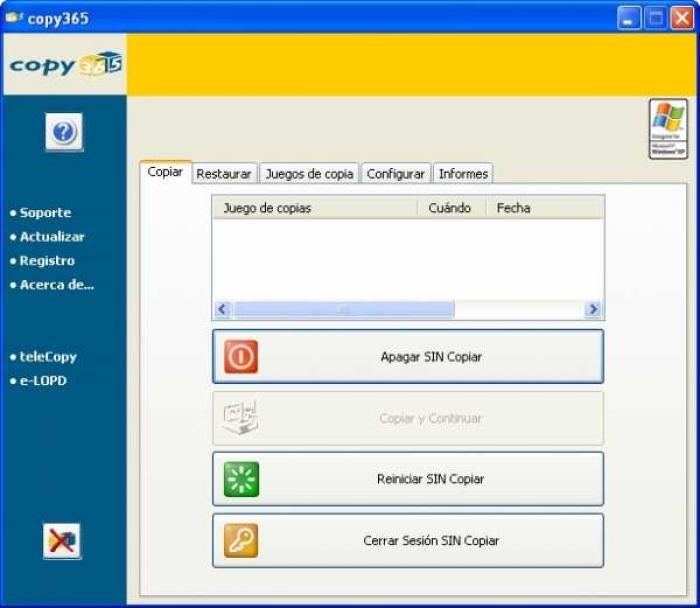Click the copy365 title bar app icon
Image resolution: width=700 pixels, height=608 pixels.
pos(14,17)
